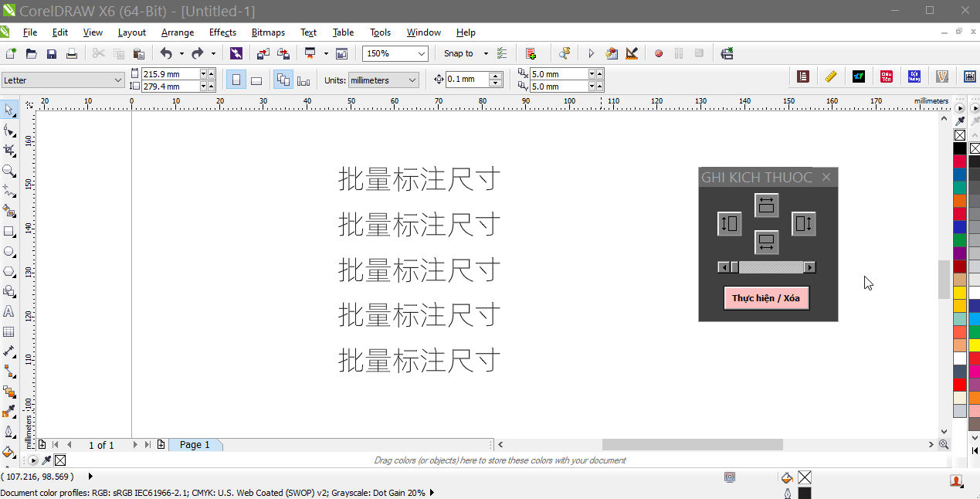
Task: Pick the Ellipse tool
Action: [x=9, y=251]
